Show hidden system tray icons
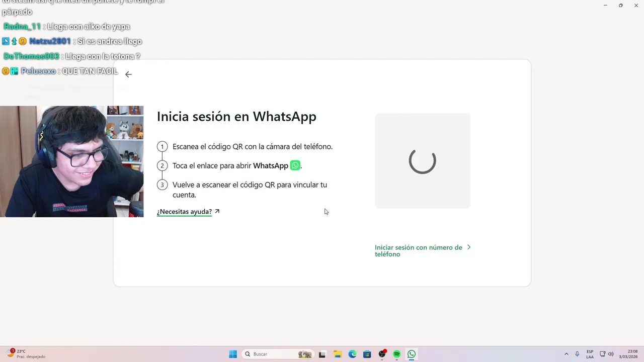The height and width of the screenshot is (362, 644). [x=567, y=354]
